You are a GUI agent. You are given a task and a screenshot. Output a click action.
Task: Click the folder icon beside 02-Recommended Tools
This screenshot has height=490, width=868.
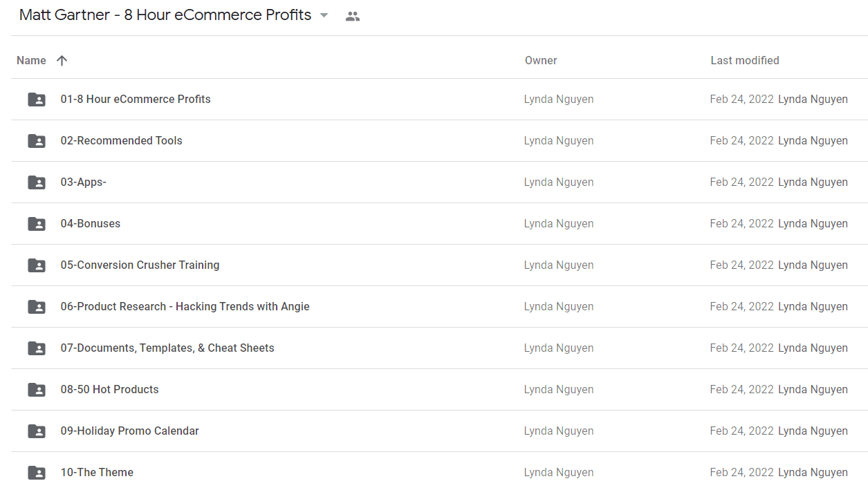pos(37,141)
